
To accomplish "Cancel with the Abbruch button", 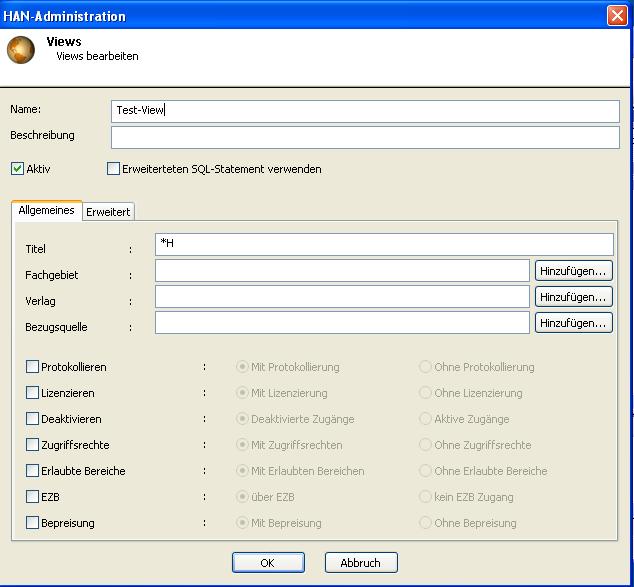I will click(x=361, y=562).
